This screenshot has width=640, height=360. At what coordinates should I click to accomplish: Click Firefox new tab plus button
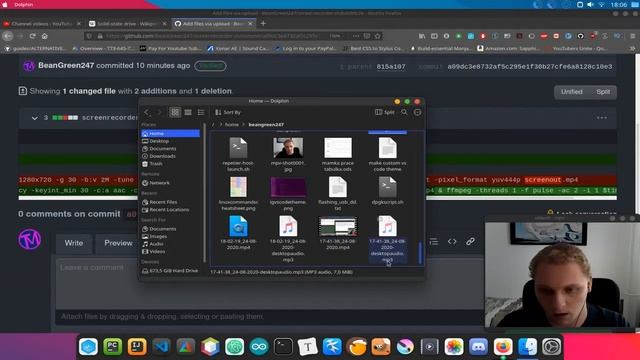(263, 24)
